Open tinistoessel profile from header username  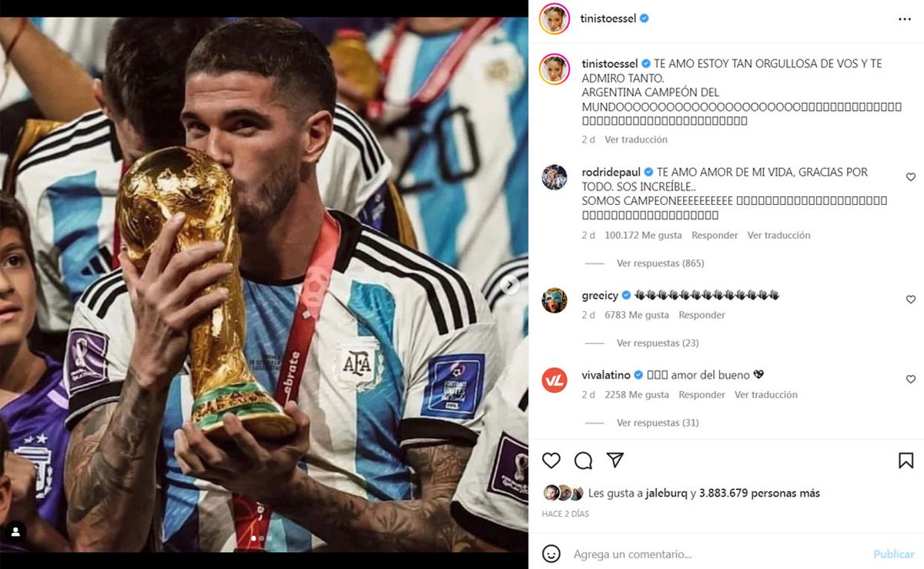tap(608, 18)
